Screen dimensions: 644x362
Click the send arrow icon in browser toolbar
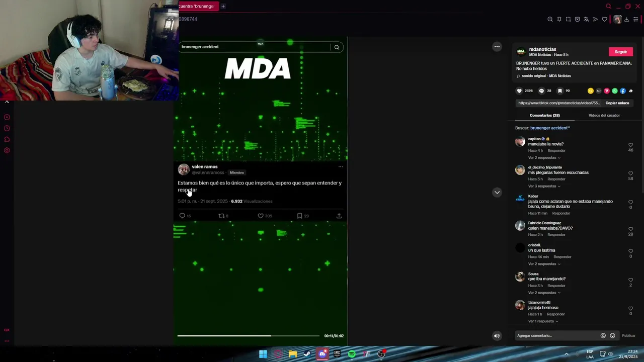pyautogui.click(x=595, y=19)
